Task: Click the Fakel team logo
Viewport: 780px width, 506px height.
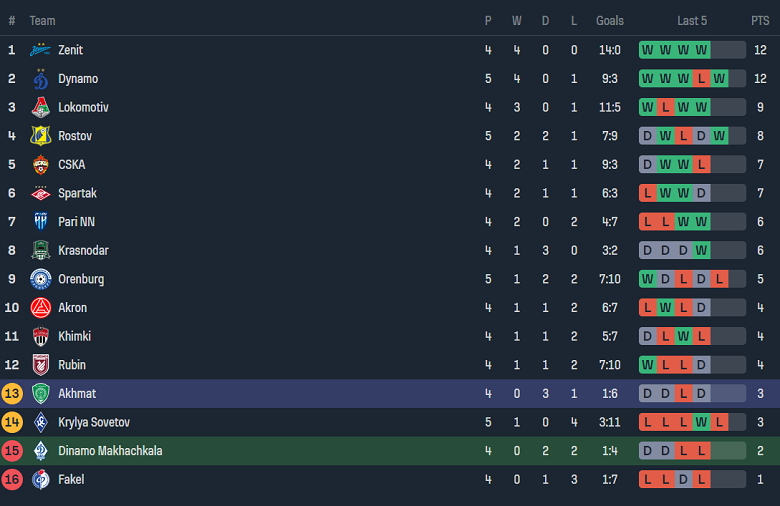Action: click(x=40, y=480)
